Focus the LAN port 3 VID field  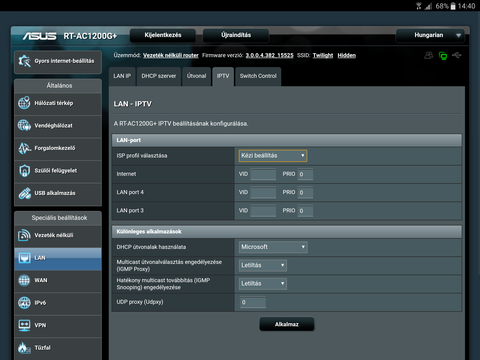click(263, 211)
